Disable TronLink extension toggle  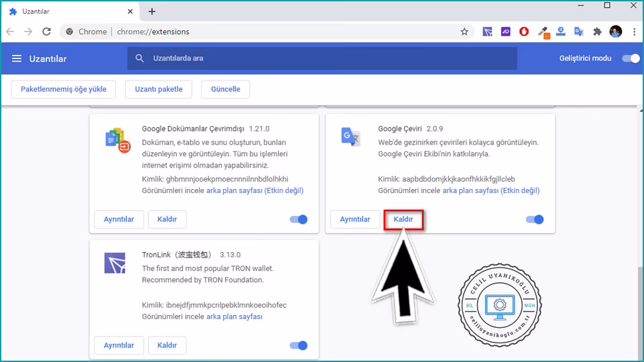pos(299,345)
